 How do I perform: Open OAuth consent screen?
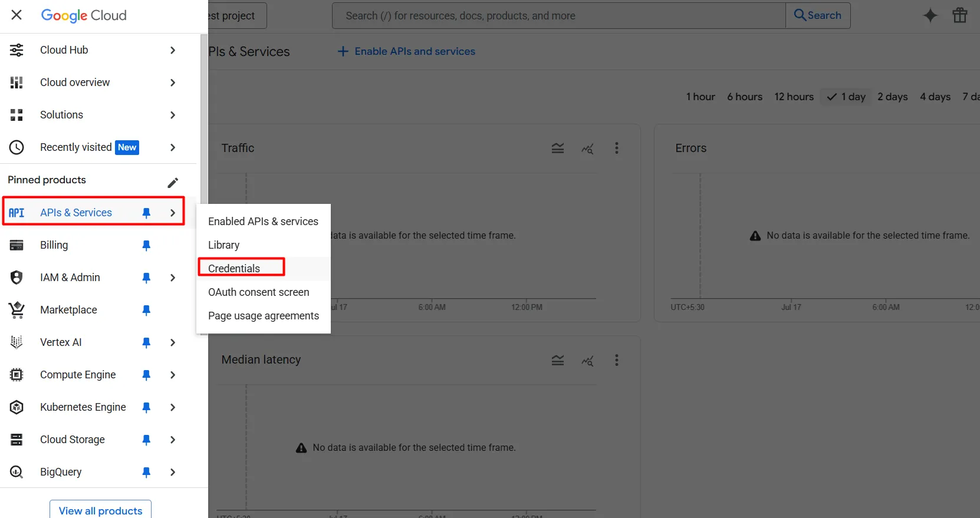pyautogui.click(x=263, y=292)
